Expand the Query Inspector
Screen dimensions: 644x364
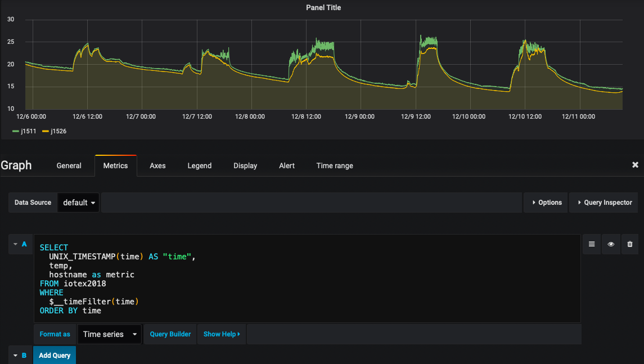tap(604, 203)
